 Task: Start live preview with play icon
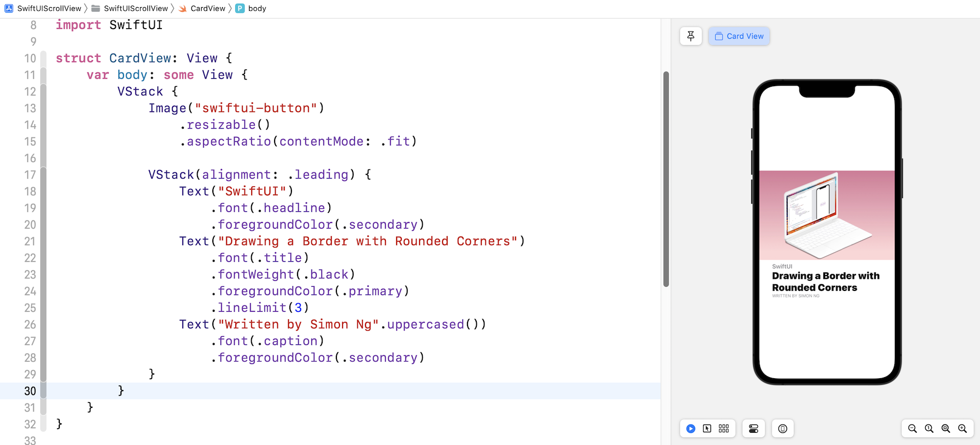tap(691, 429)
